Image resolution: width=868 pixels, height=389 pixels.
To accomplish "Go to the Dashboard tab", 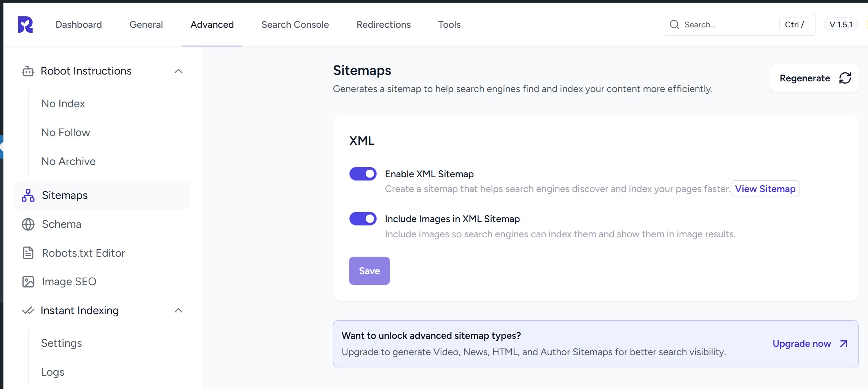I will pos(79,25).
